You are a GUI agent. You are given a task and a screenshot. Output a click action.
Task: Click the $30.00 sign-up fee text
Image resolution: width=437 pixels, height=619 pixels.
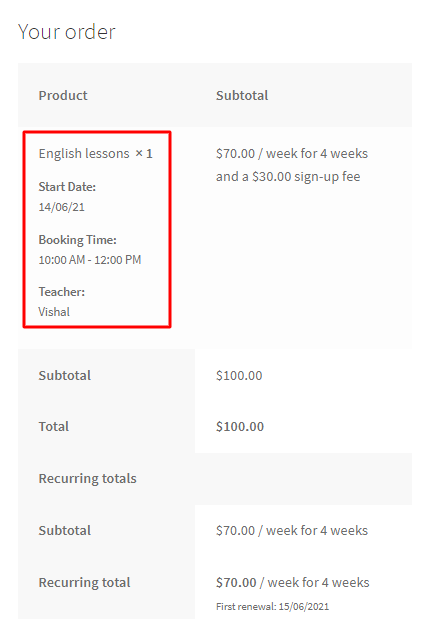(x=306, y=176)
